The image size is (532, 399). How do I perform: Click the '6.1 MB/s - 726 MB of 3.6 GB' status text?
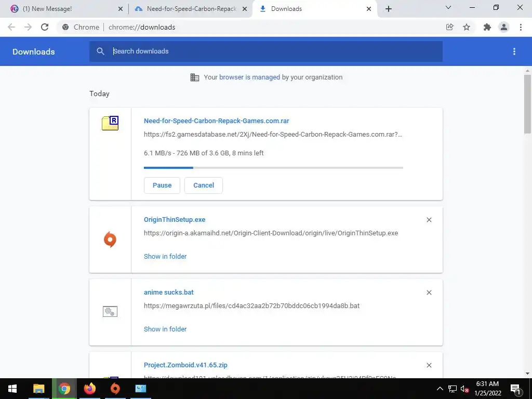tap(204, 153)
